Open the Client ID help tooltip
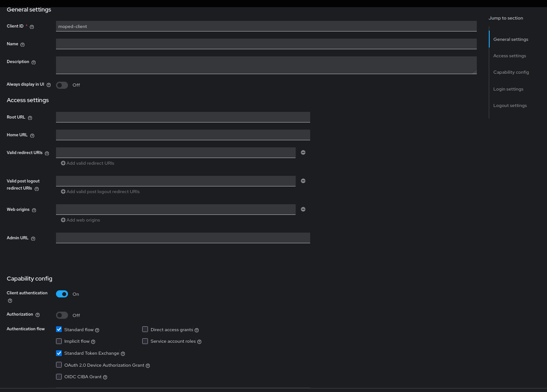547x392 pixels. (32, 27)
